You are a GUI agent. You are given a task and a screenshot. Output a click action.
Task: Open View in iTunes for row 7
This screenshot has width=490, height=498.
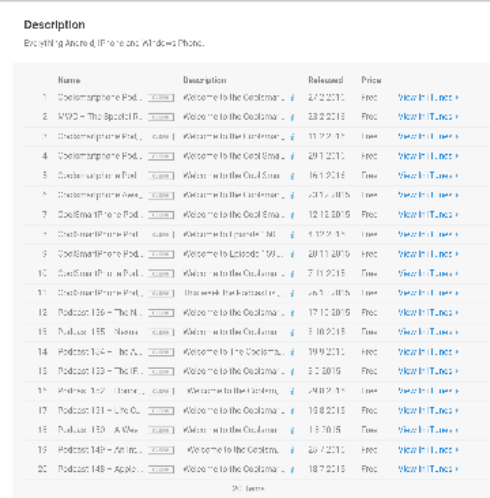tap(428, 215)
